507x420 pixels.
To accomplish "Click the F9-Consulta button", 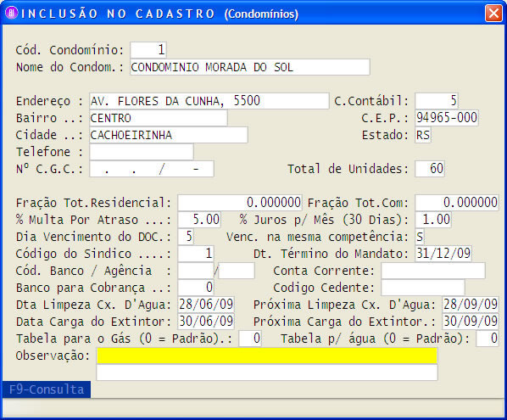I will click(47, 389).
